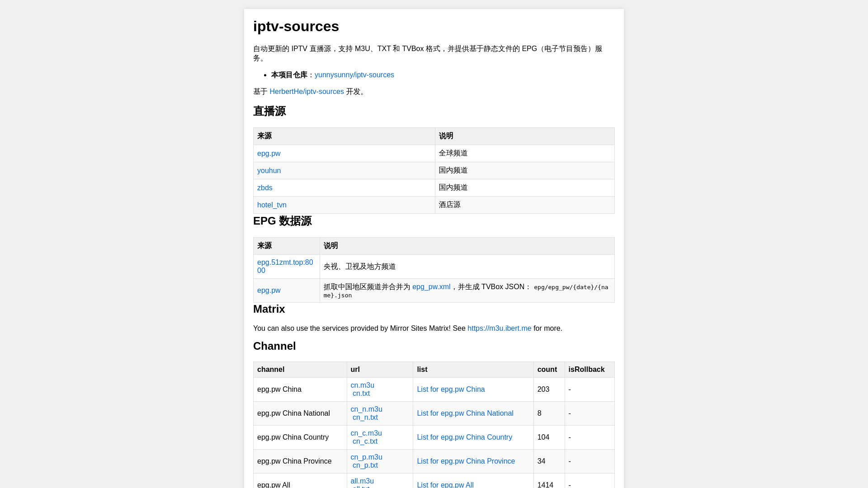The width and height of the screenshot is (868, 488).
Task: Open List for epg.pw China Province
Action: 466,461
